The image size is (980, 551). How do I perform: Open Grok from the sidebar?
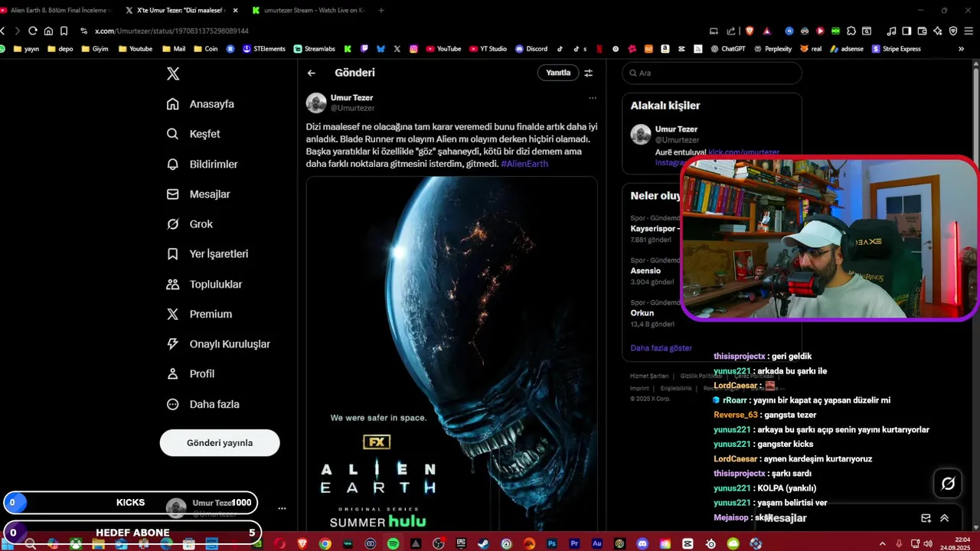[190, 224]
